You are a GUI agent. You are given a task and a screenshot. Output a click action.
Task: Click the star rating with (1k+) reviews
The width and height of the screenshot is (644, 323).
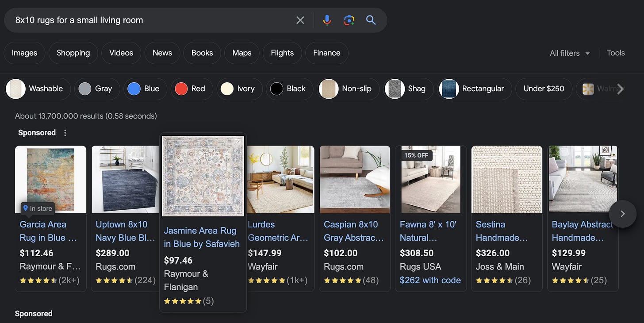point(277,280)
